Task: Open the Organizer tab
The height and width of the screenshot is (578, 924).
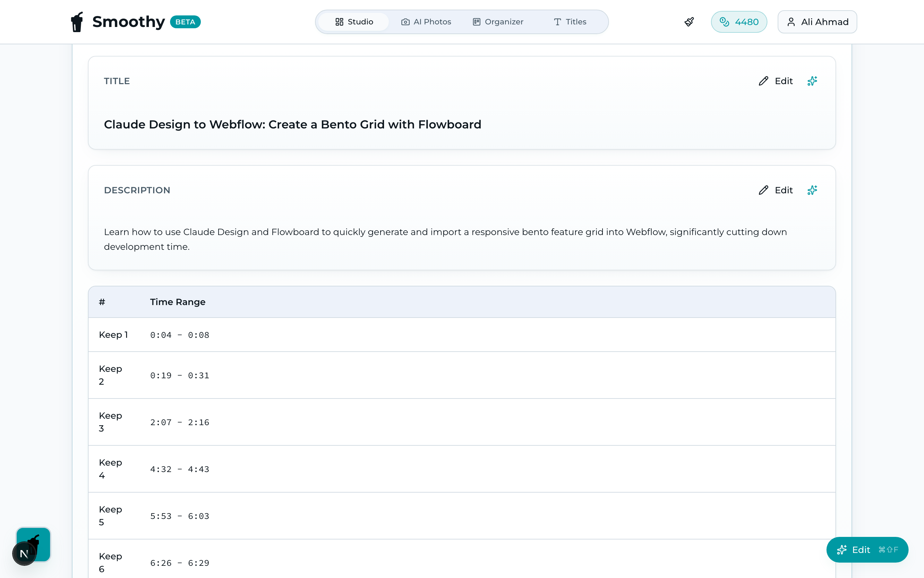Action: click(498, 22)
